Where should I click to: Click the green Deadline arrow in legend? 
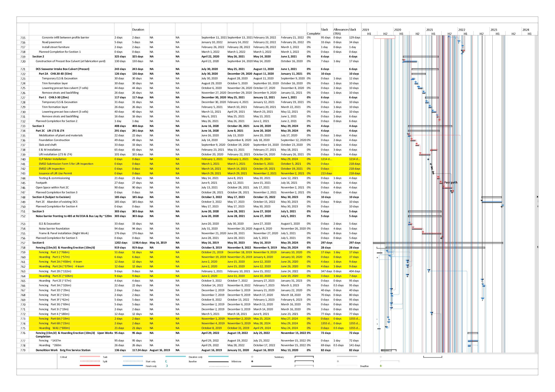tap(381, 366)
